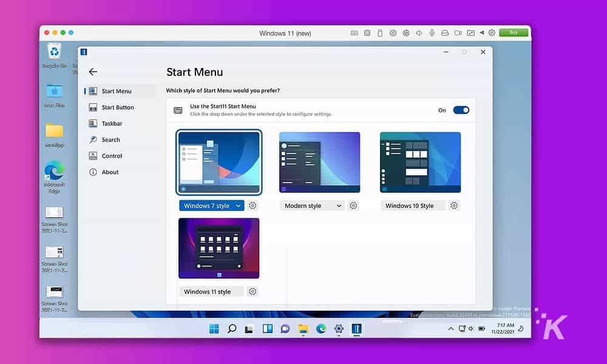
Task: Open the Windows 7 style dropdown
Action: coord(211,206)
